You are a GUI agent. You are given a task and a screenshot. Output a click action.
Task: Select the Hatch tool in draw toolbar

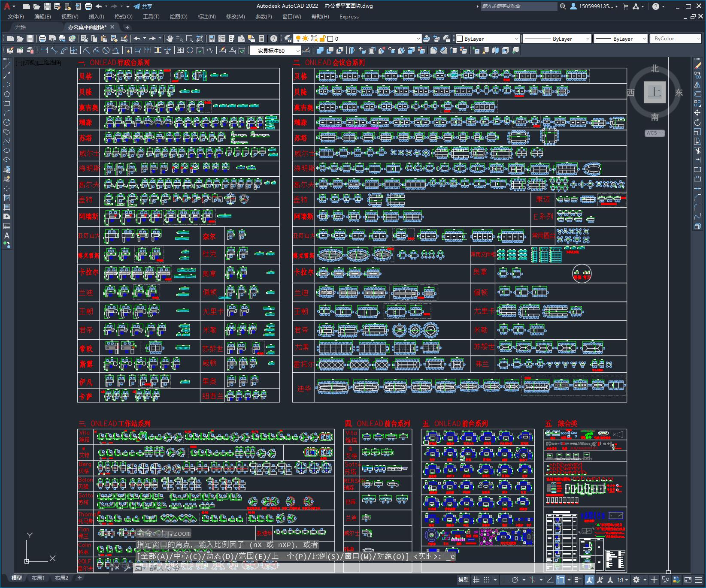click(x=7, y=198)
